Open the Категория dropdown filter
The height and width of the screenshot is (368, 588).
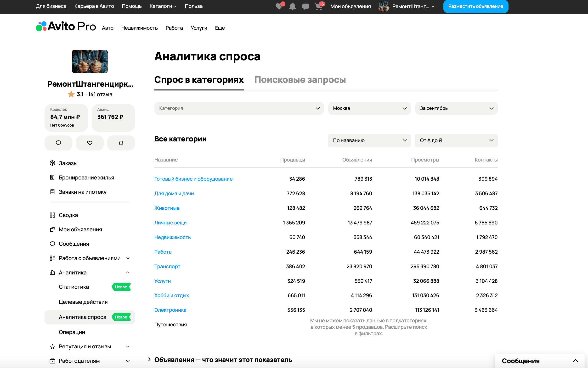[239, 108]
